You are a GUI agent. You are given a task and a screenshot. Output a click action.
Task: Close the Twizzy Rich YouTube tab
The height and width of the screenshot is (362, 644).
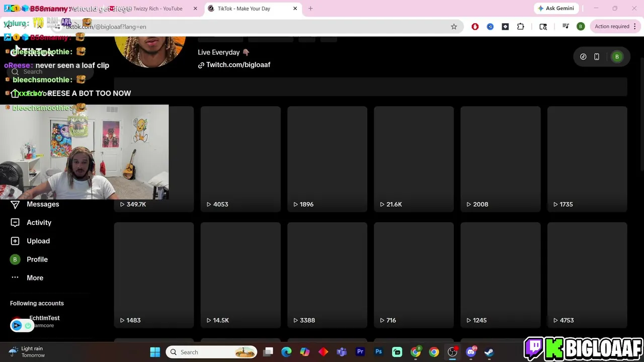[x=195, y=9]
